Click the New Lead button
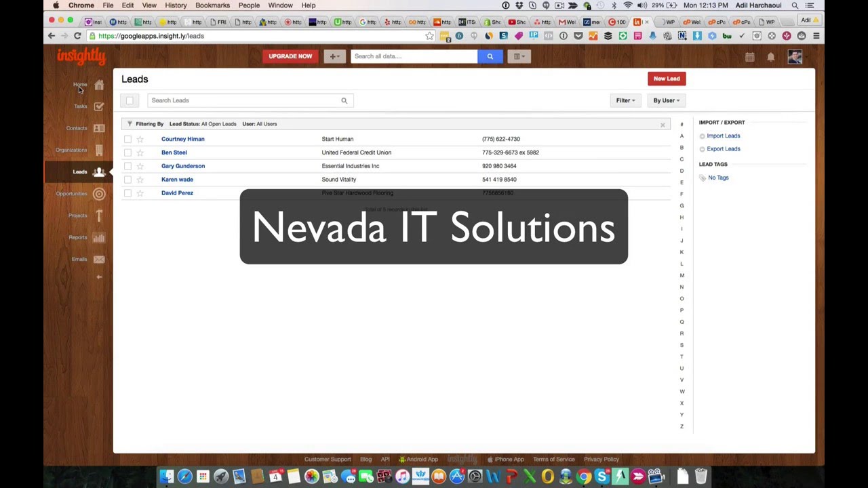This screenshot has height=488, width=868. click(x=667, y=79)
